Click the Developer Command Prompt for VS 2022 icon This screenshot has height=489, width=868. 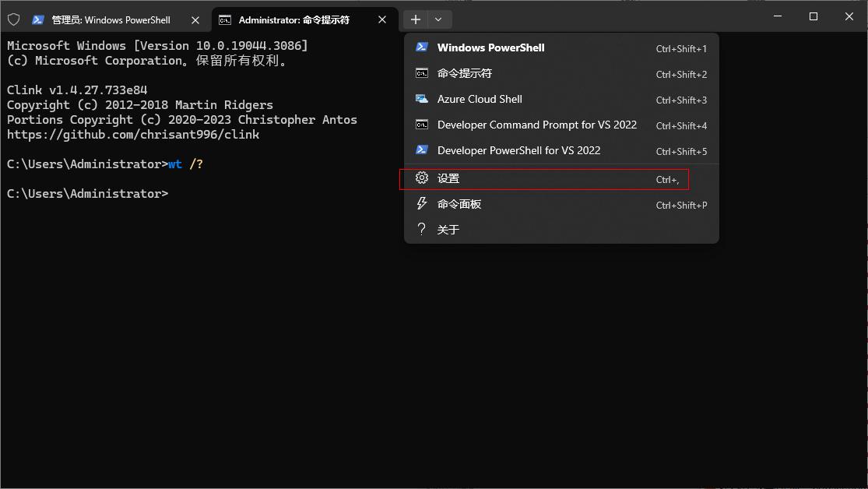422,125
